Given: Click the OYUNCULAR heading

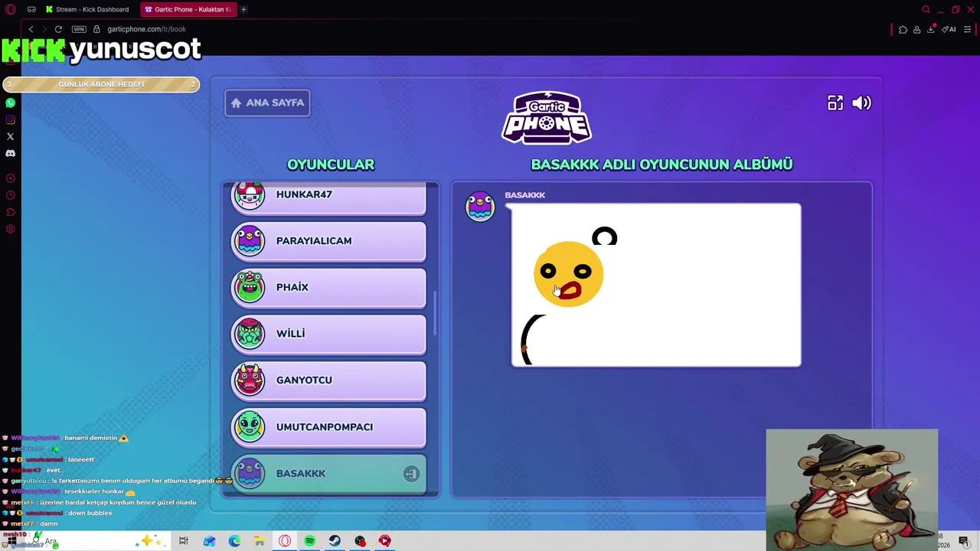Looking at the screenshot, I should 331,164.
